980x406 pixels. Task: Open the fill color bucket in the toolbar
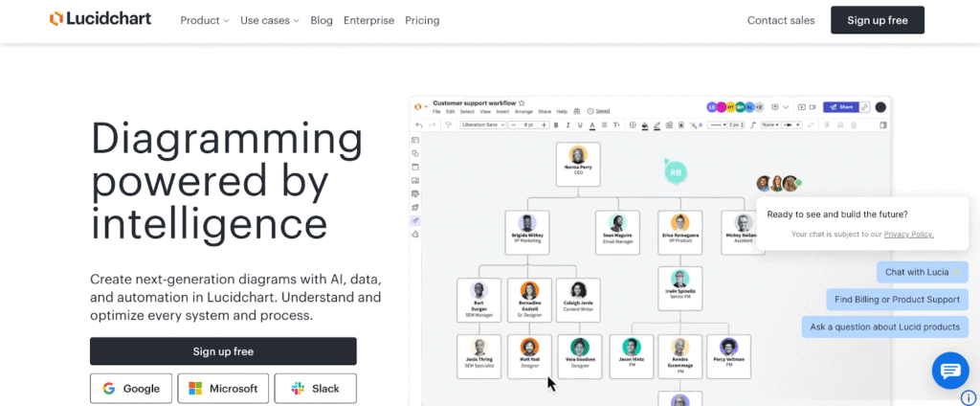tap(645, 125)
